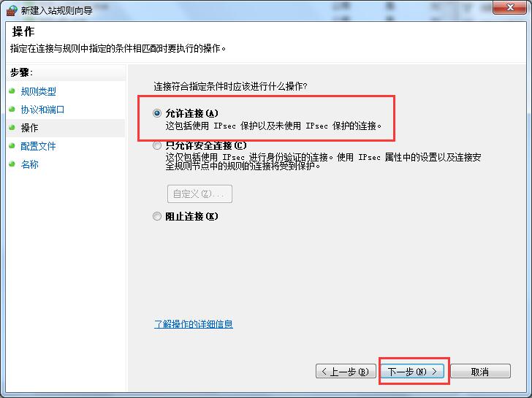Viewport: 532px width, 398px height.
Task: Click the disabled 自定义(Z)... button
Action: (x=199, y=194)
